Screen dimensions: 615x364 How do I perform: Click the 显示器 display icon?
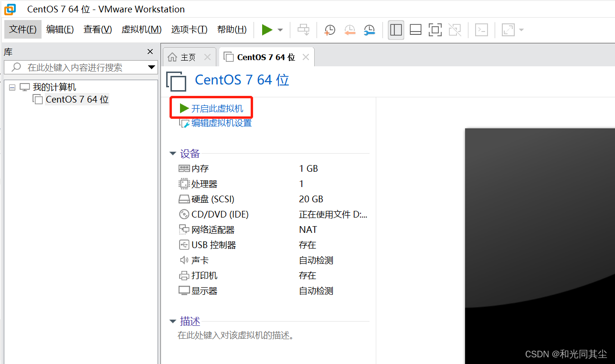click(184, 291)
